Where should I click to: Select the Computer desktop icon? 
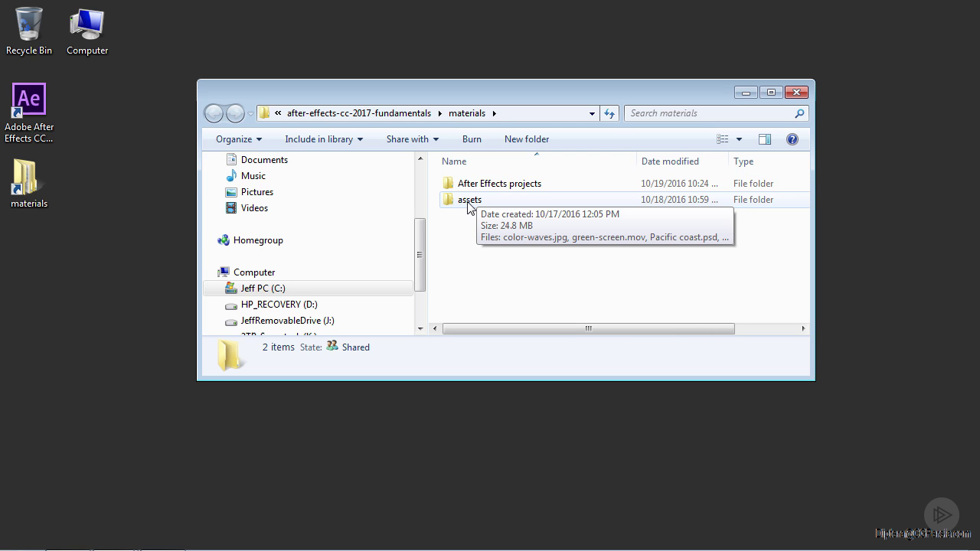point(87,31)
